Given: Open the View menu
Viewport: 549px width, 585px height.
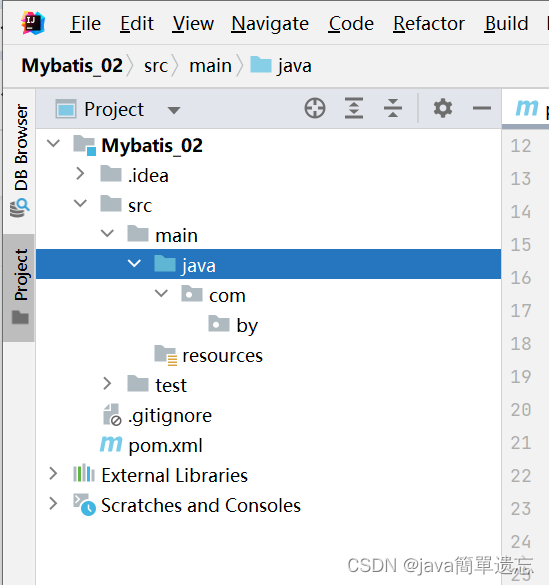Looking at the screenshot, I should point(193,24).
